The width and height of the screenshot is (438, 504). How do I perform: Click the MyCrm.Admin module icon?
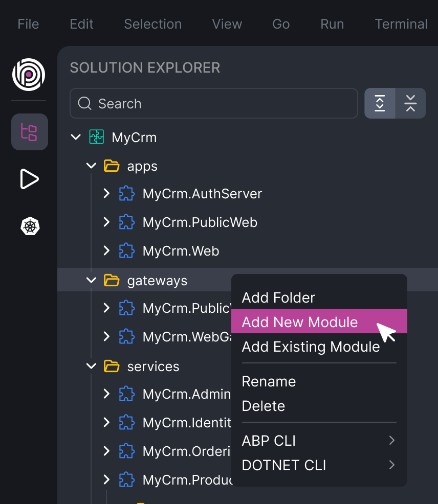pos(127,394)
